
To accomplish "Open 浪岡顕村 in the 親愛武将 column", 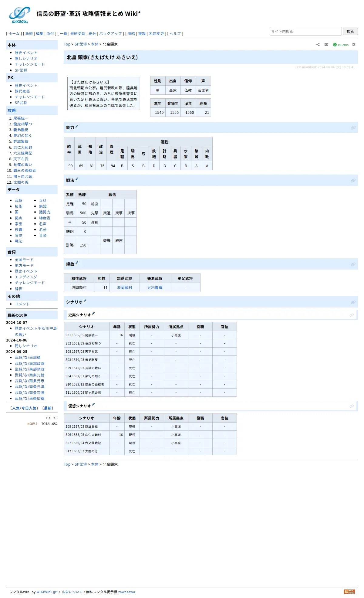I will pyautogui.click(x=124, y=288).
